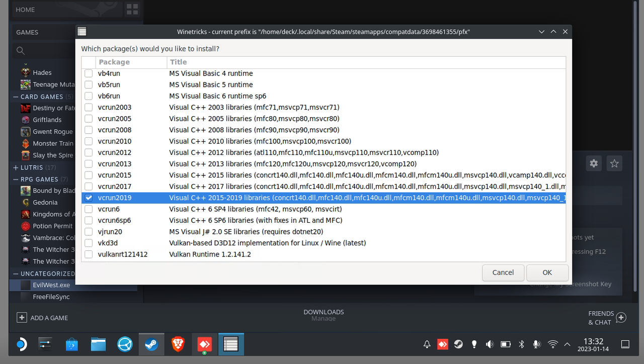Click the Cancel button in Winetricks

tap(503, 272)
